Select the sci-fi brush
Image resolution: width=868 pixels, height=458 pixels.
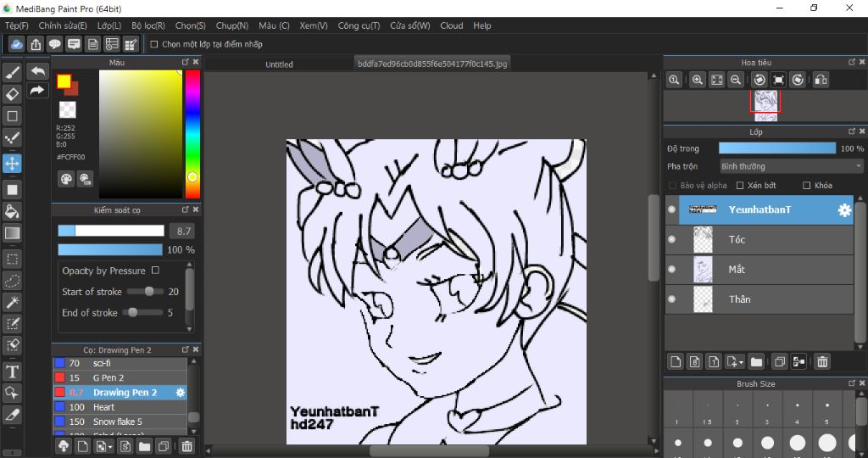pos(120,363)
